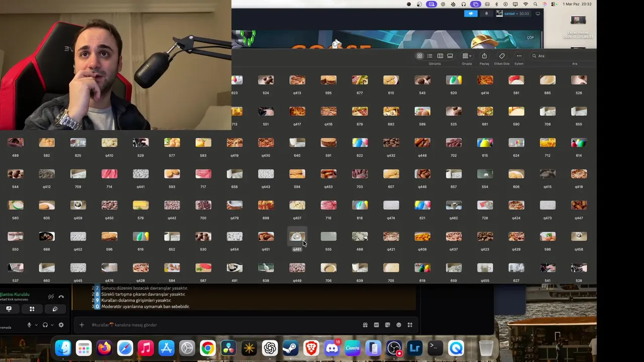
Task: Click the file name 598
Action: 547,249
